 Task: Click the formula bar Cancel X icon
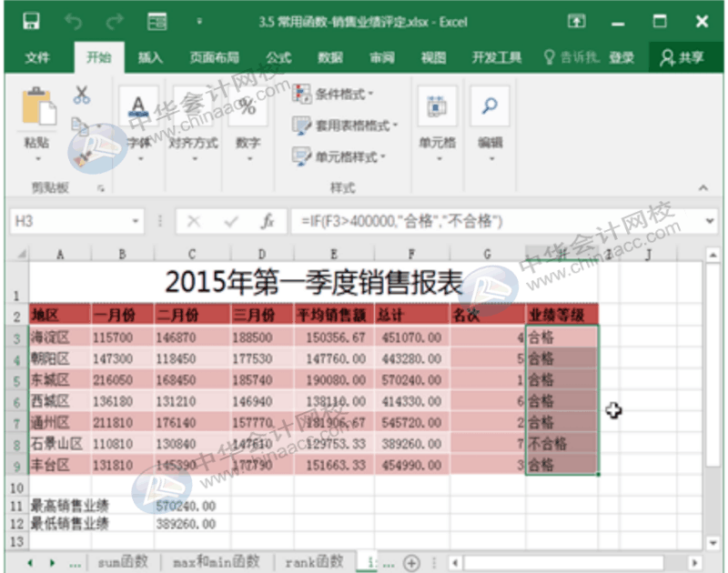pos(194,221)
